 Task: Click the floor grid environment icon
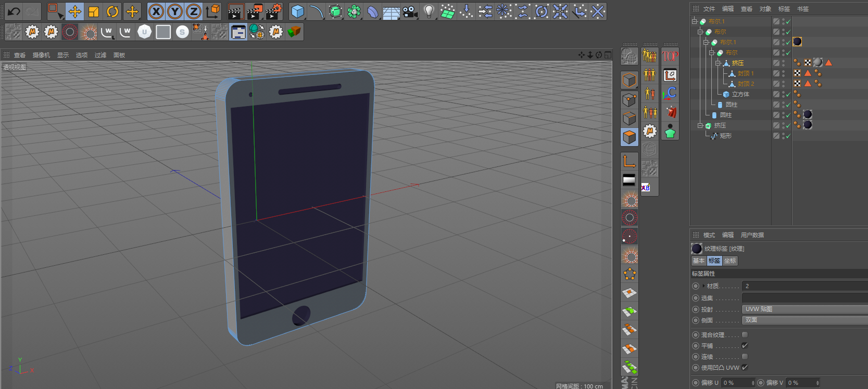point(392,11)
